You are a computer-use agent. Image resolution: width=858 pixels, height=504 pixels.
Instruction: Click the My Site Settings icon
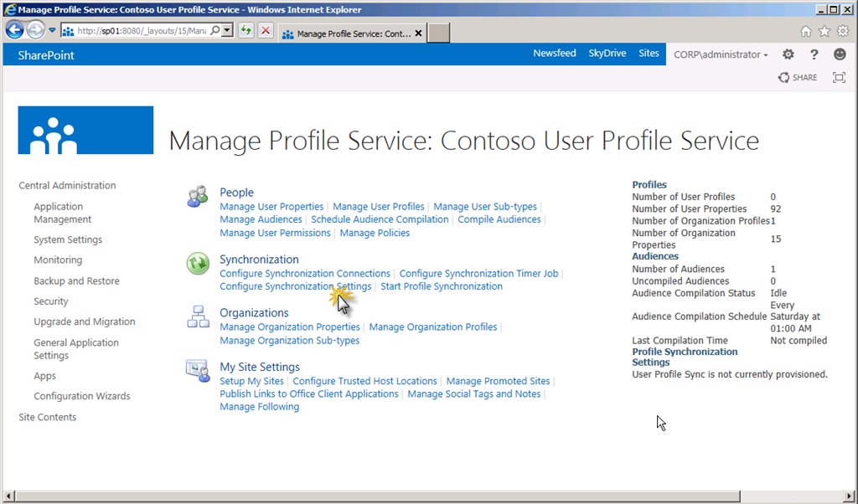point(198,370)
